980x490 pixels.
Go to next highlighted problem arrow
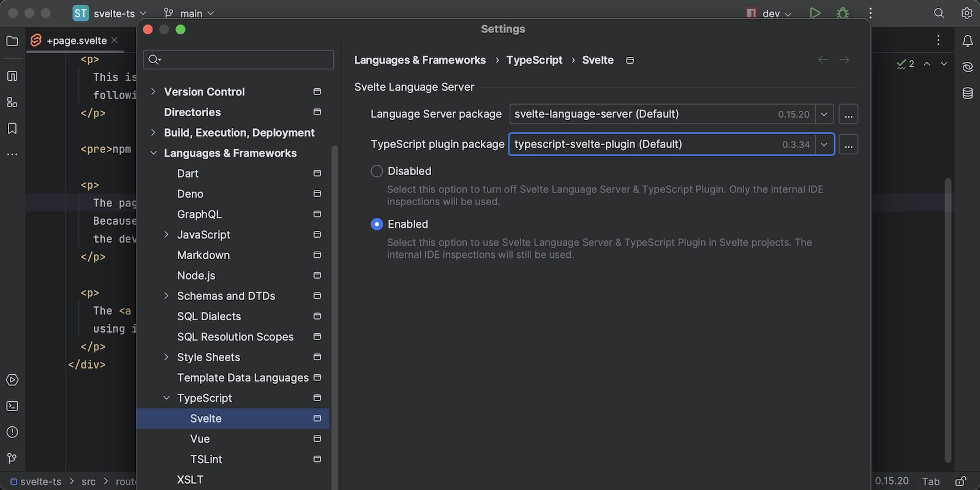coord(944,64)
